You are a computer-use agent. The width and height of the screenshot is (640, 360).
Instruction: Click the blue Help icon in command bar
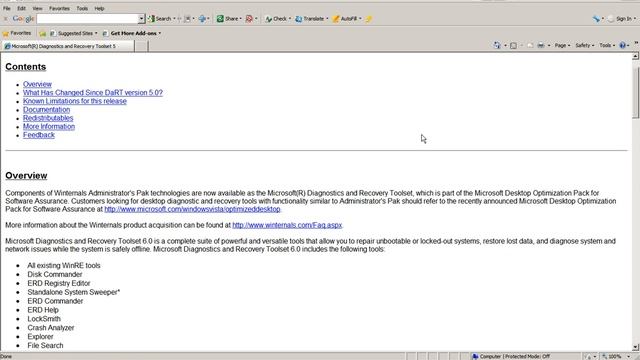point(622,45)
